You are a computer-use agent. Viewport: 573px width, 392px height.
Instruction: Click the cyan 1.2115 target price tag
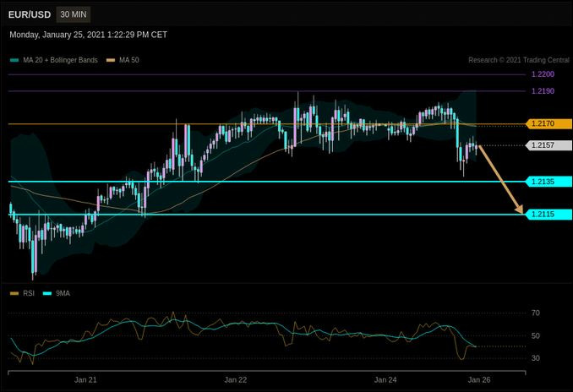tap(548, 214)
